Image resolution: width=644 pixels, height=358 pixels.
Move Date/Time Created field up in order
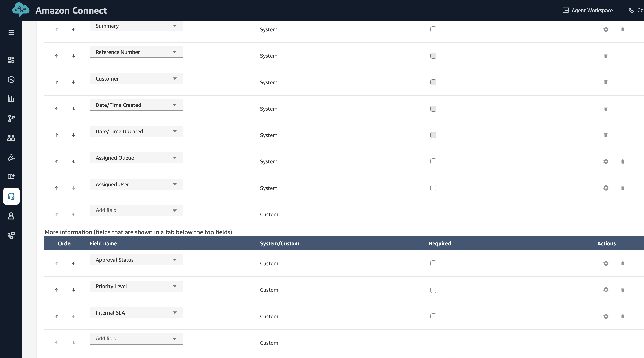click(x=57, y=109)
